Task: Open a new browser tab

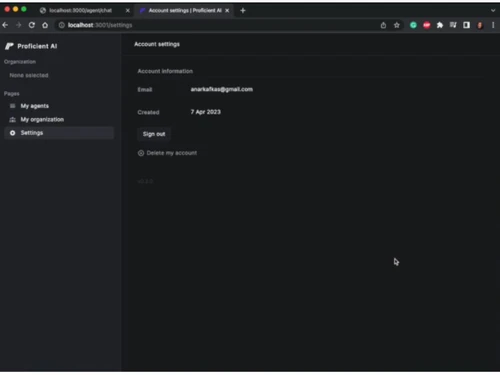Action: click(x=243, y=11)
